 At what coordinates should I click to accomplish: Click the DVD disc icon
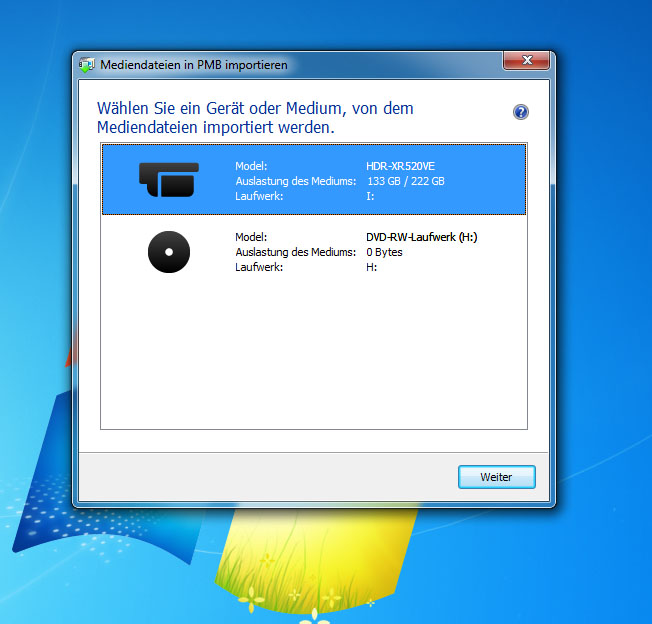[x=168, y=251]
